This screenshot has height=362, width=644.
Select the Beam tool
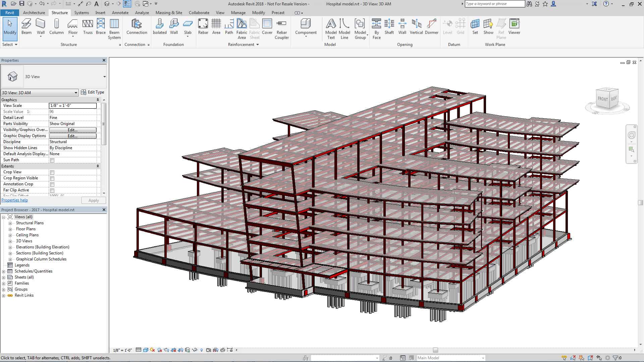tap(26, 27)
